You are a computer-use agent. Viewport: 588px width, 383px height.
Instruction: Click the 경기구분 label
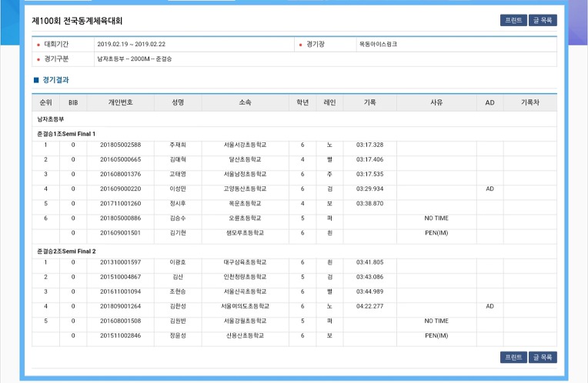pyautogui.click(x=56, y=59)
